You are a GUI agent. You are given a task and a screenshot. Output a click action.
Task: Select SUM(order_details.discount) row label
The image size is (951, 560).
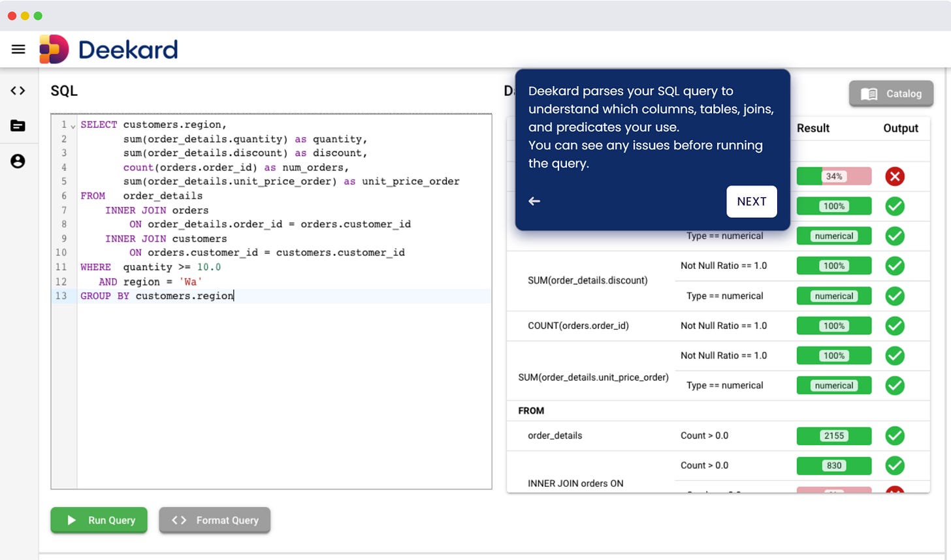click(588, 281)
